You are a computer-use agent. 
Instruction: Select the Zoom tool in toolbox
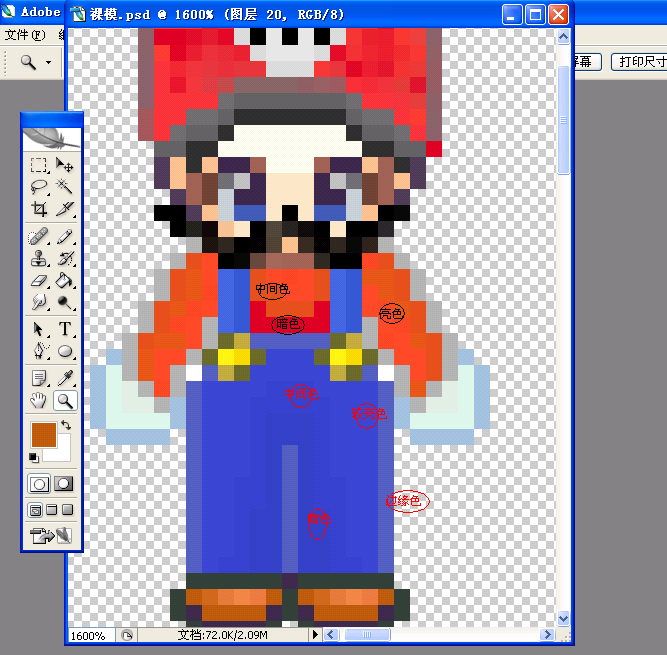(x=65, y=401)
